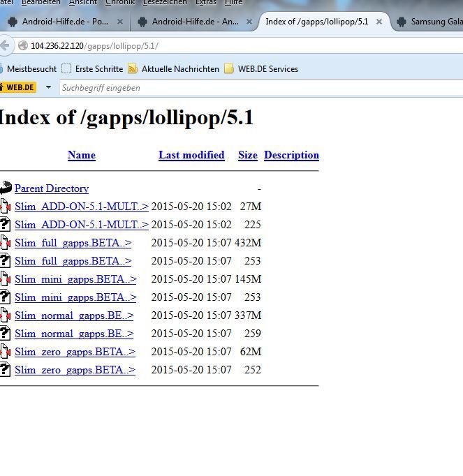Open the WEB.DE Services bookmark folder label
Image resolution: width=463 pixels, height=476 pixels.
coord(268,69)
